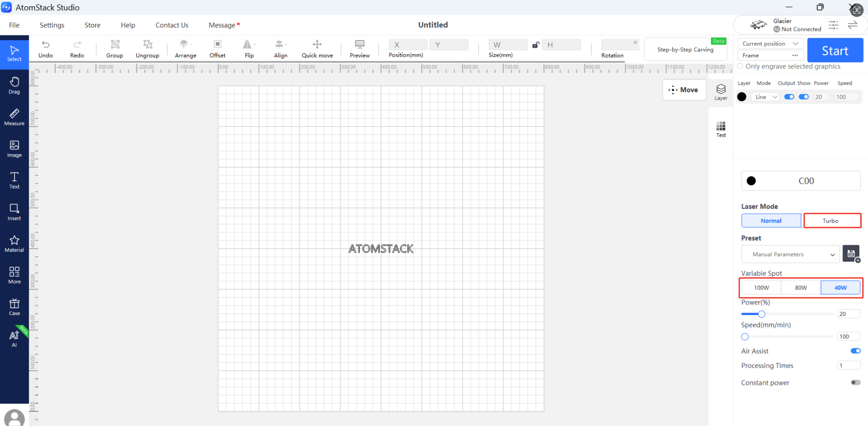868x426 pixels.
Task: Open the Insert shape tool
Action: click(15, 212)
